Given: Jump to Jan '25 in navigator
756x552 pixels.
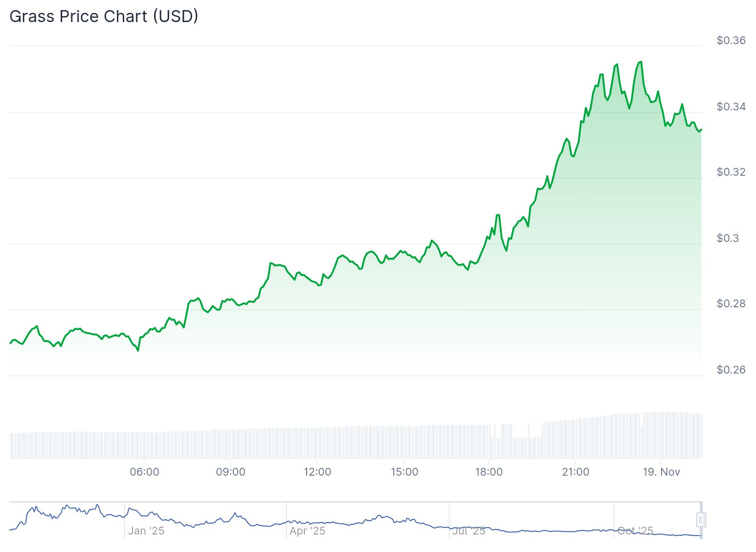Looking at the screenshot, I should (146, 531).
